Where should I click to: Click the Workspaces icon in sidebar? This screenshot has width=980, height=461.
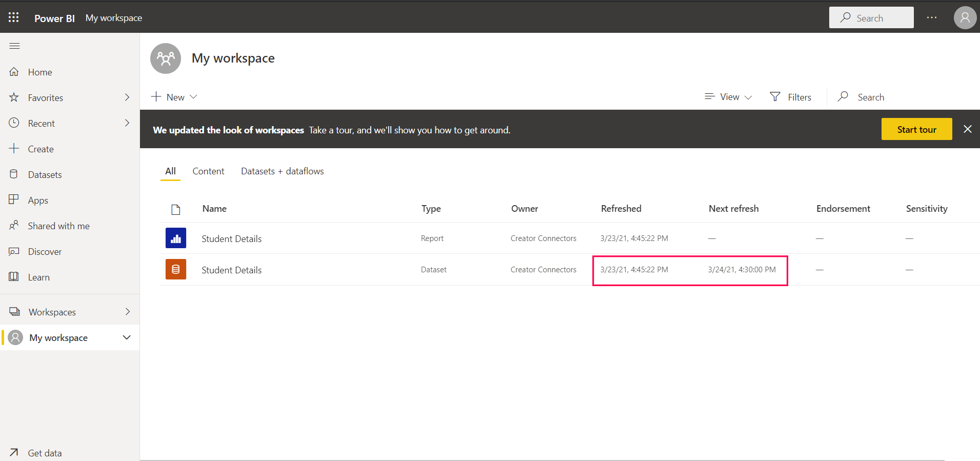(15, 312)
